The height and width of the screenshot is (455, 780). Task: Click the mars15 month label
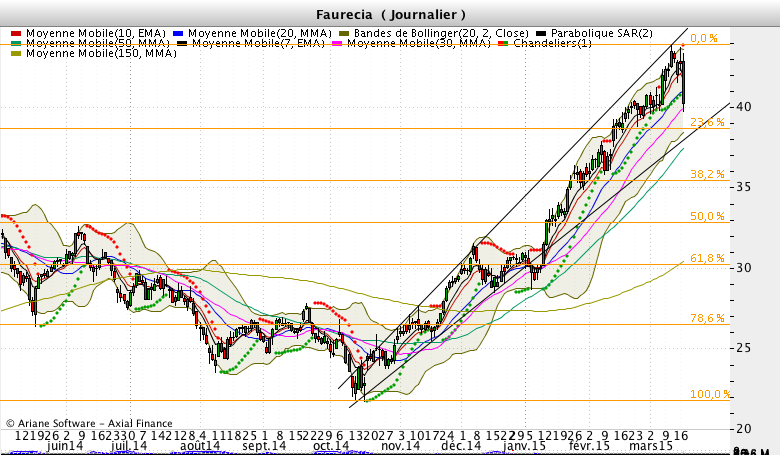click(651, 446)
